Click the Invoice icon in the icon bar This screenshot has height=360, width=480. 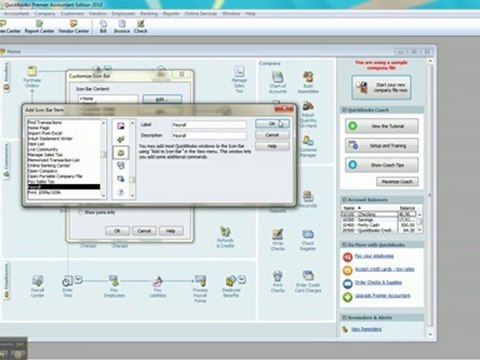point(122,27)
